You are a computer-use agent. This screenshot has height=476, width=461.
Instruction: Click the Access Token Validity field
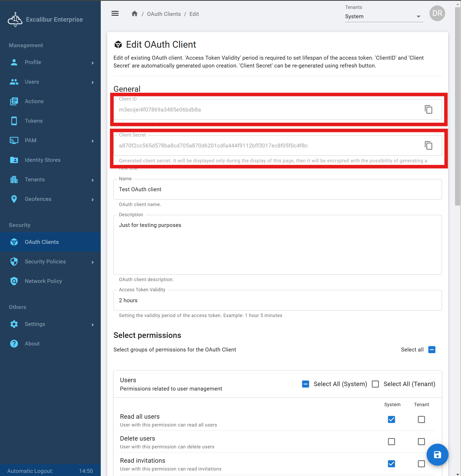[277, 300]
